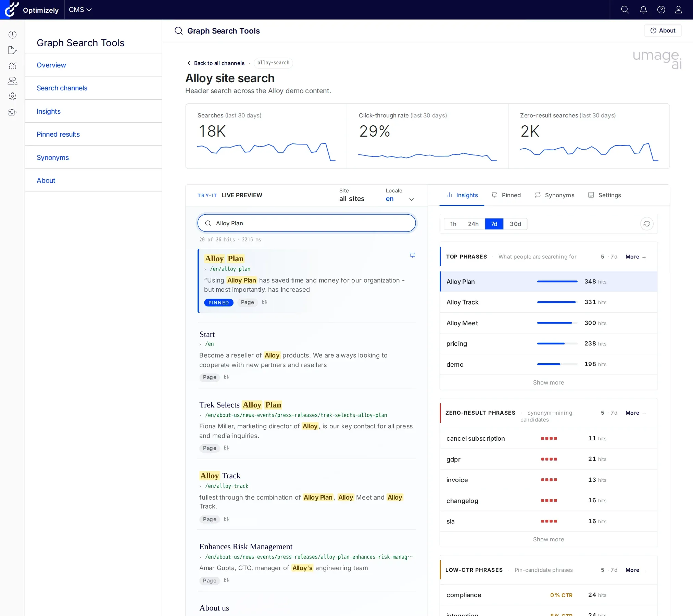Open About in the sidebar menu

(93, 180)
